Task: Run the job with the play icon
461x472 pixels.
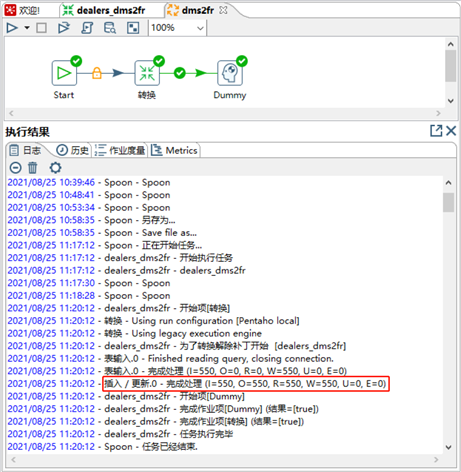Action: pos(12,28)
